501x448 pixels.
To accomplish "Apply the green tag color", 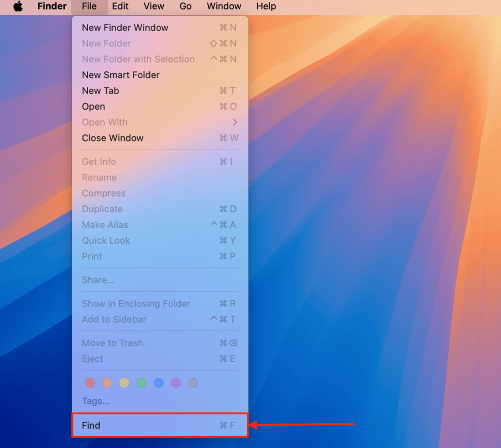I will (x=141, y=383).
